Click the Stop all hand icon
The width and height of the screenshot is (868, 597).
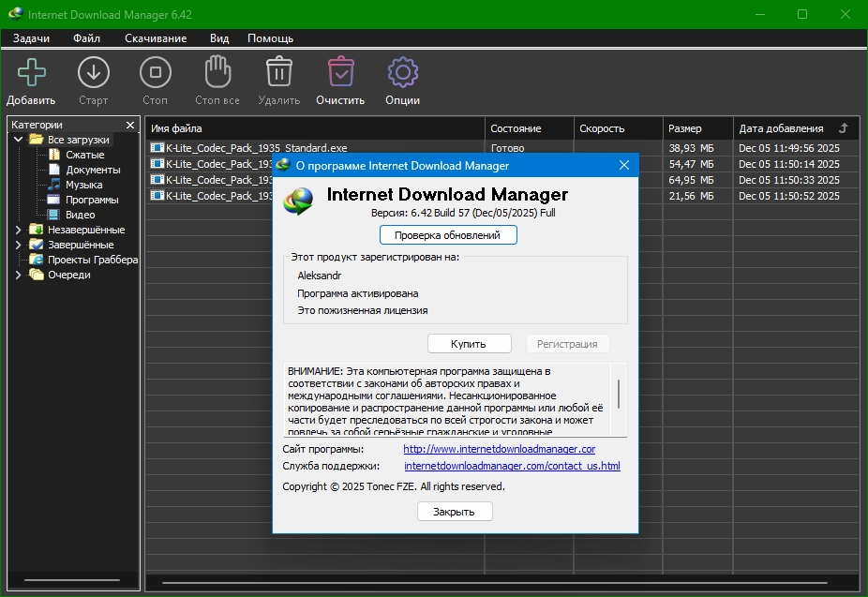coord(217,72)
